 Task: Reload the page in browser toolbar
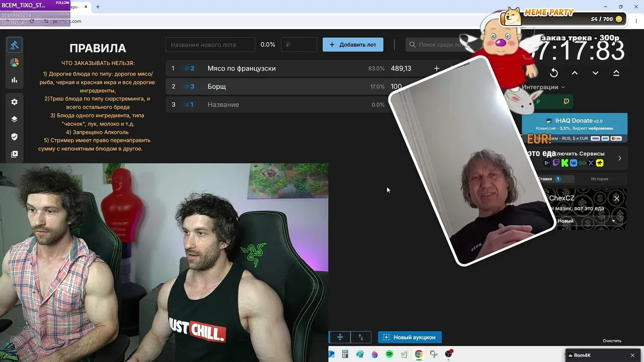pyautogui.click(x=32, y=21)
